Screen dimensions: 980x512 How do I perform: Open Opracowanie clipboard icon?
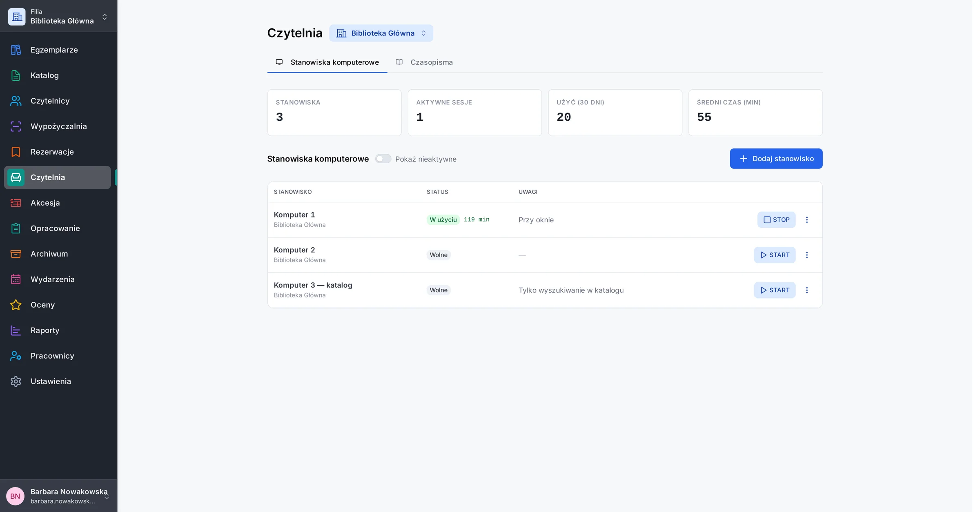click(16, 228)
